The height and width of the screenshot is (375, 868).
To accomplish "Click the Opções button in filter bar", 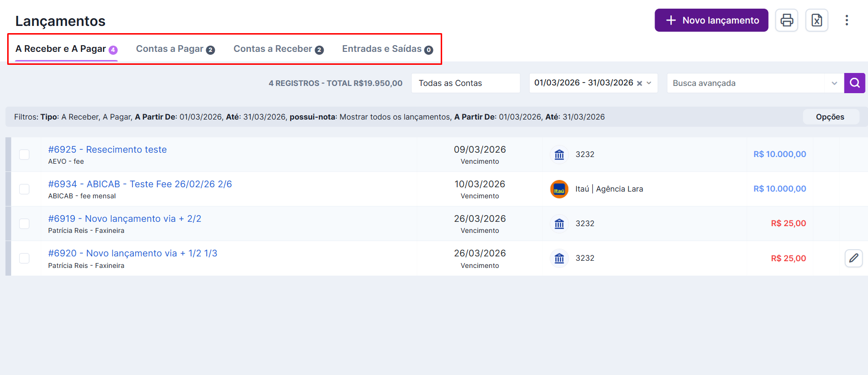I will [x=830, y=117].
